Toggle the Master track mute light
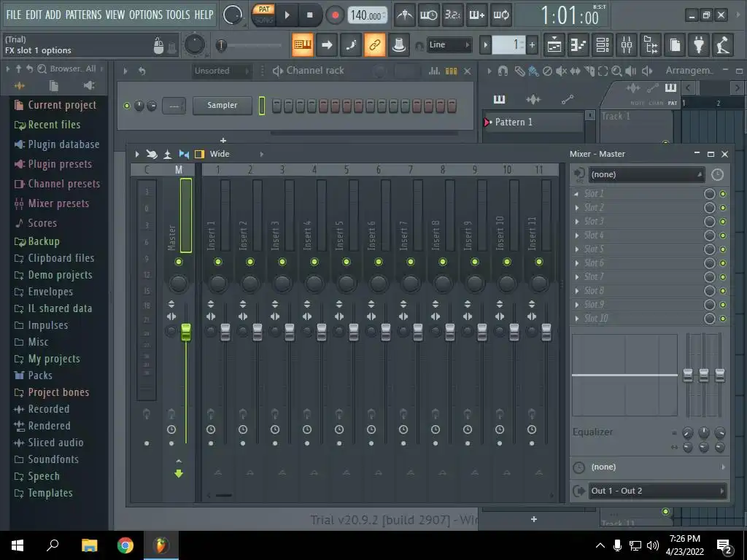747x560 pixels. click(x=179, y=262)
